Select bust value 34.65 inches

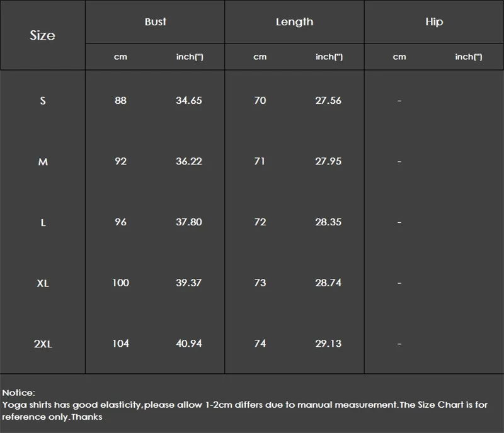coord(189,101)
